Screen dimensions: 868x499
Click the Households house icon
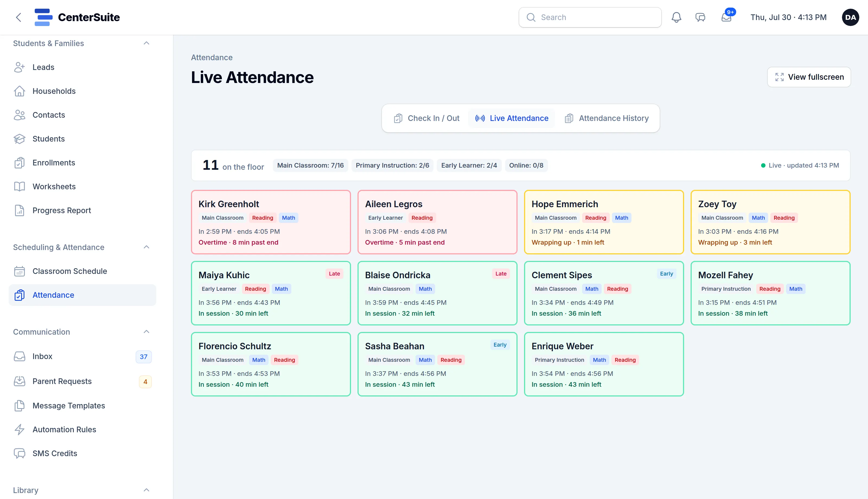20,91
